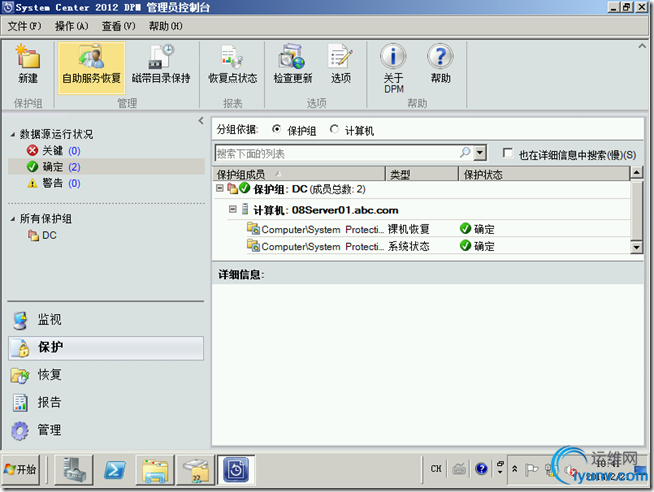Collapse 计算机: 08Server01.abc.com node
This screenshot has height=492, width=654.
233,209
